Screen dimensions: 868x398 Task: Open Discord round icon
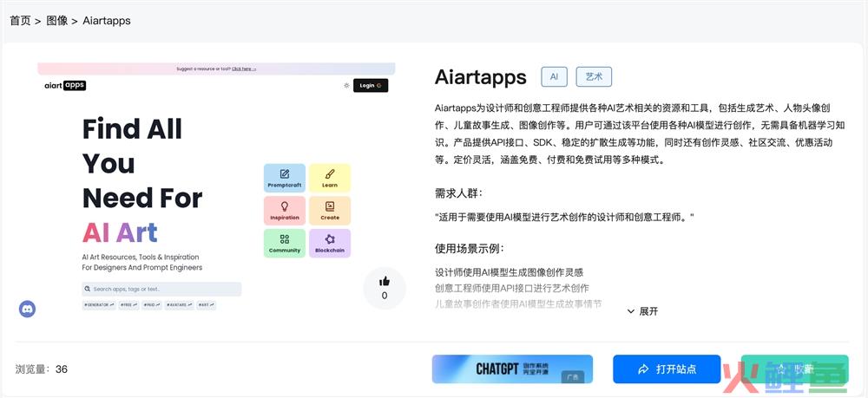[27, 309]
